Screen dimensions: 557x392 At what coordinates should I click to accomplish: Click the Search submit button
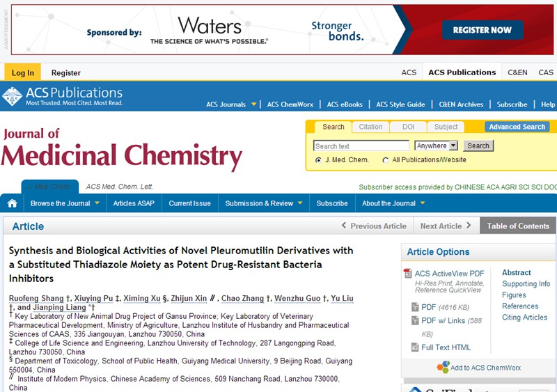pyautogui.click(x=478, y=146)
